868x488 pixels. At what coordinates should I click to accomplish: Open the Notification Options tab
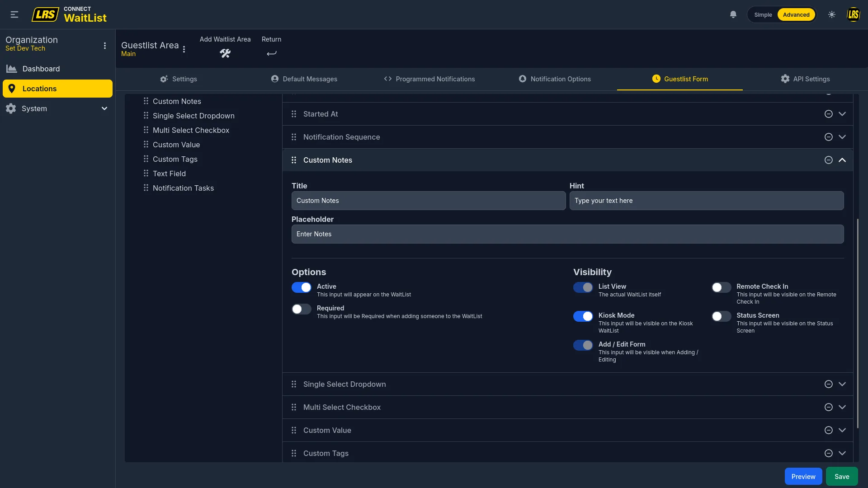[554, 79]
